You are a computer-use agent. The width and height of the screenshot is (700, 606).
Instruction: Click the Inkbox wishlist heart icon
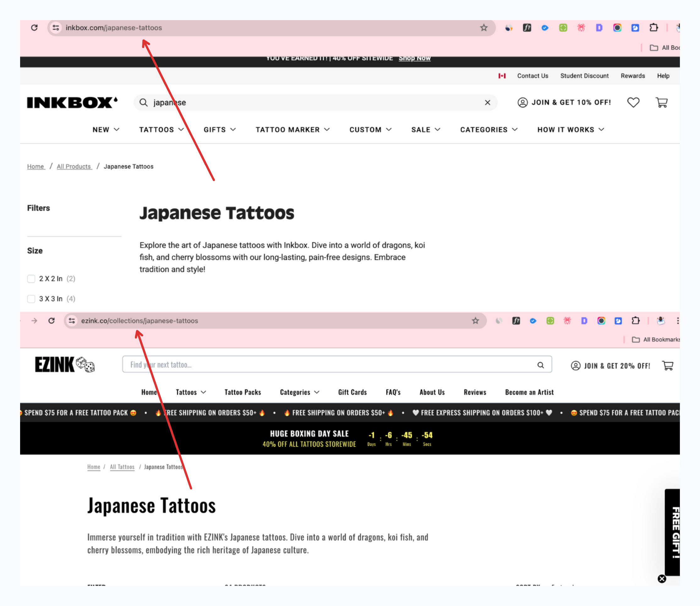[633, 102]
